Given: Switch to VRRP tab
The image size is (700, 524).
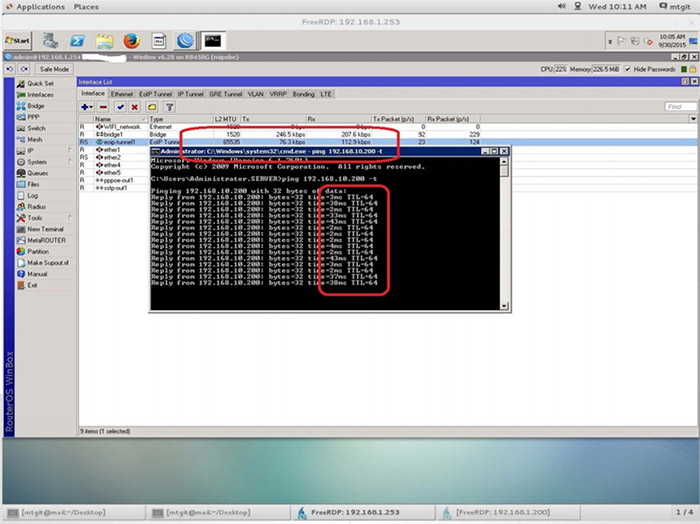Looking at the screenshot, I should 278,94.
